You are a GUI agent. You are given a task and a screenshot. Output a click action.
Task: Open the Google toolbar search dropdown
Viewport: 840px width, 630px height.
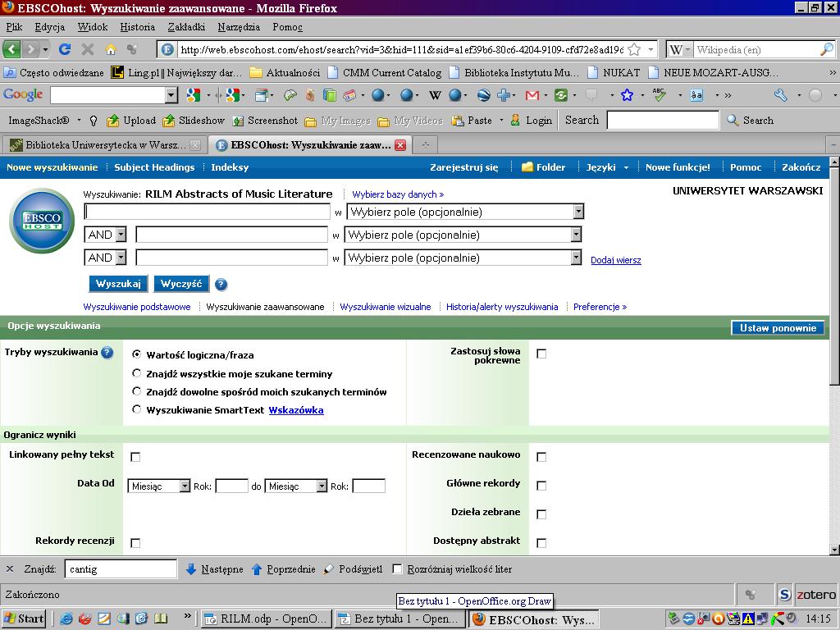click(x=171, y=95)
